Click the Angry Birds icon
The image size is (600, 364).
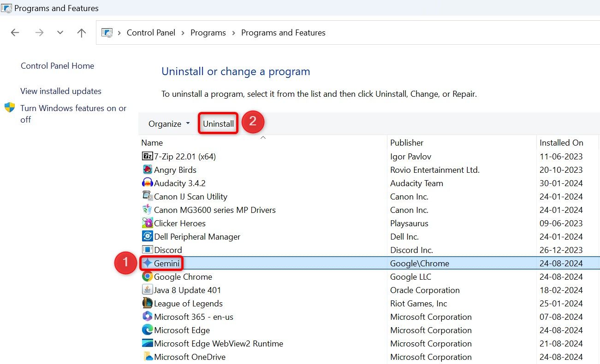(147, 170)
